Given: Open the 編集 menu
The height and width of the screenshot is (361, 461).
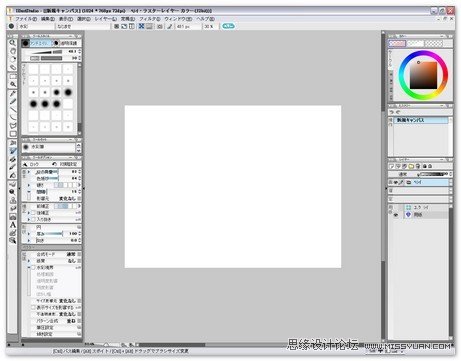Looking at the screenshot, I should [x=47, y=19].
